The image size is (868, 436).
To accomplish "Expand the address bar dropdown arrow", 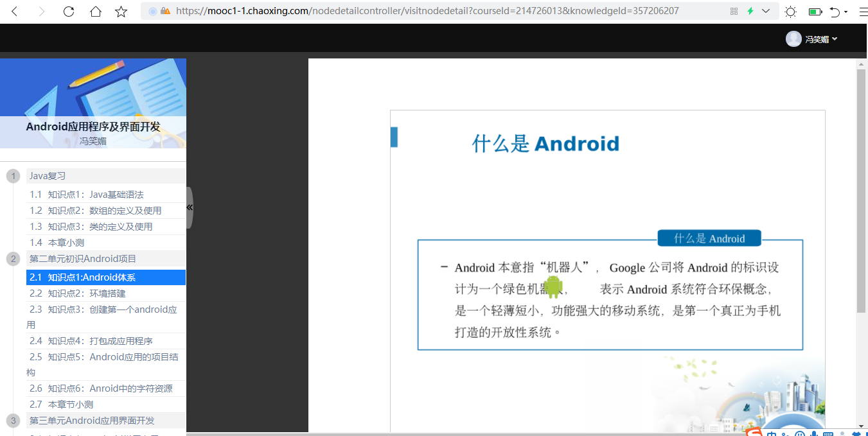I will coord(766,12).
